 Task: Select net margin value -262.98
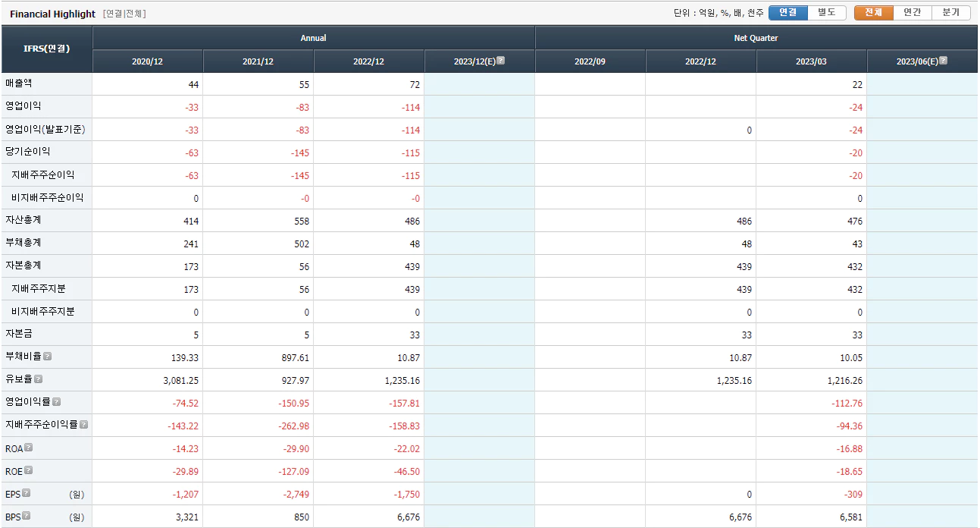[x=293, y=426]
